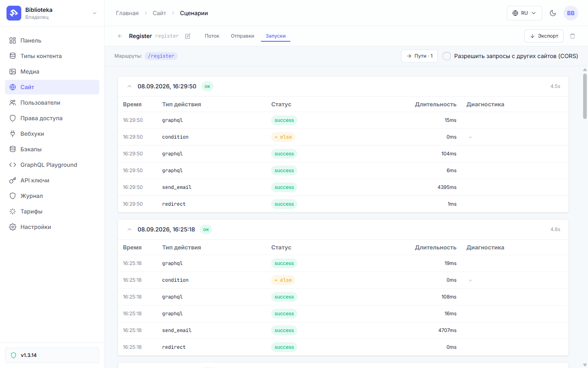Click the vertical scrollbar thumb
The image size is (588, 368).
point(585,96)
